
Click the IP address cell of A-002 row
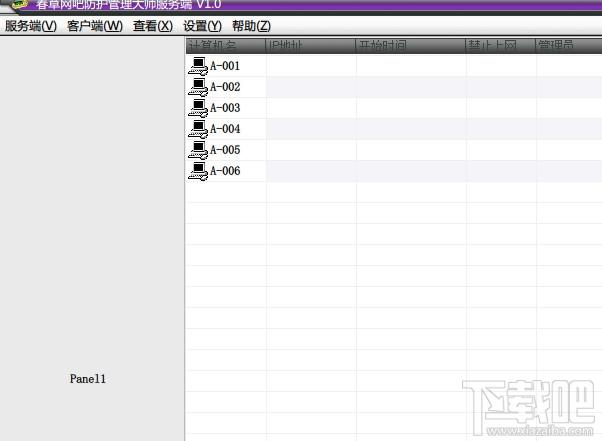click(311, 87)
